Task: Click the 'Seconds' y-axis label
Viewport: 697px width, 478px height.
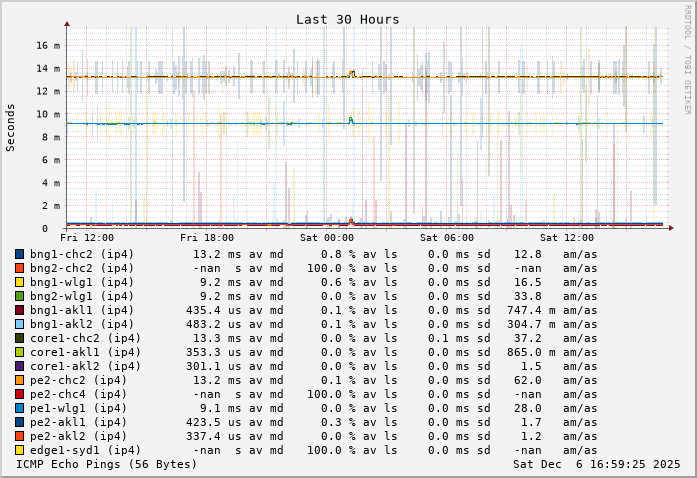Action: point(11,127)
